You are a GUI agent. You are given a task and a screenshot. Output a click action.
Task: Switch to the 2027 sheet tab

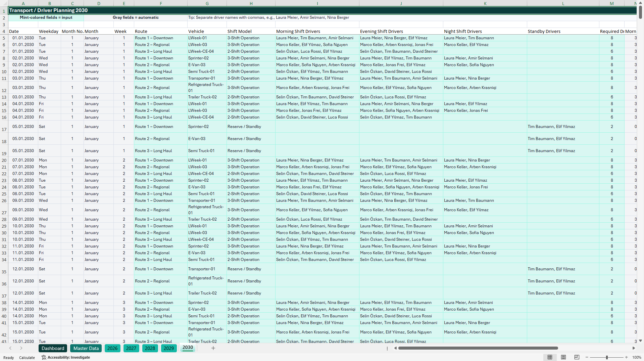tap(131, 348)
